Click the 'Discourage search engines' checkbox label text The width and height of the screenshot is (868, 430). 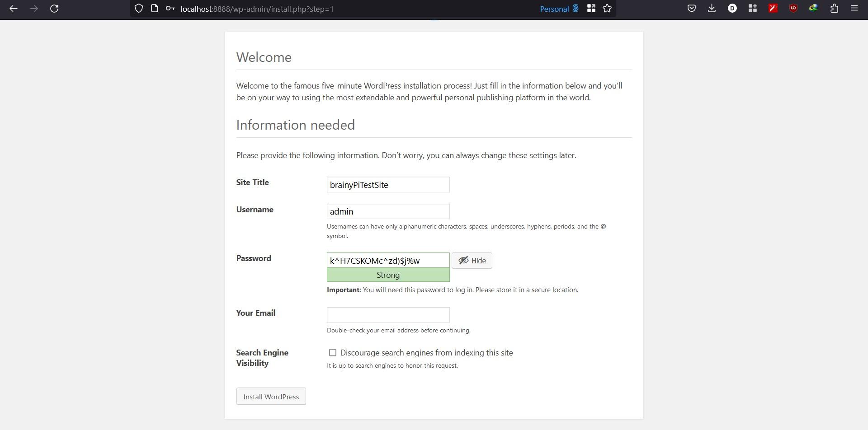tap(426, 353)
